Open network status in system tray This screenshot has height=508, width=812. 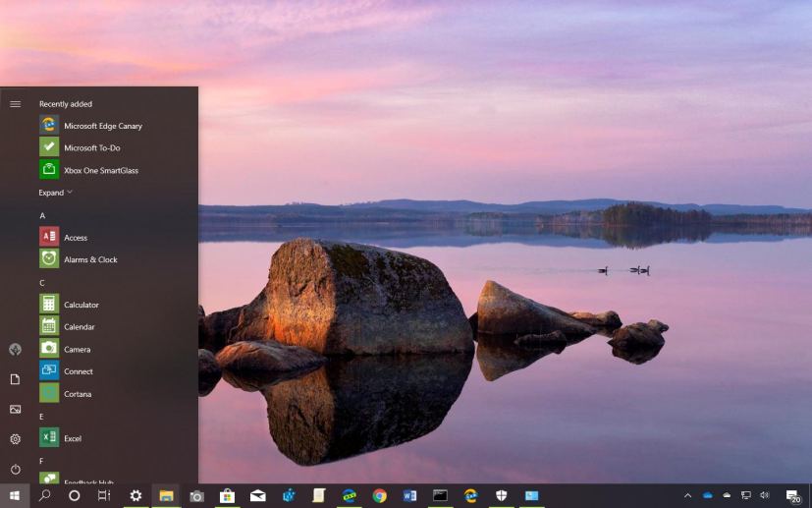(745, 495)
